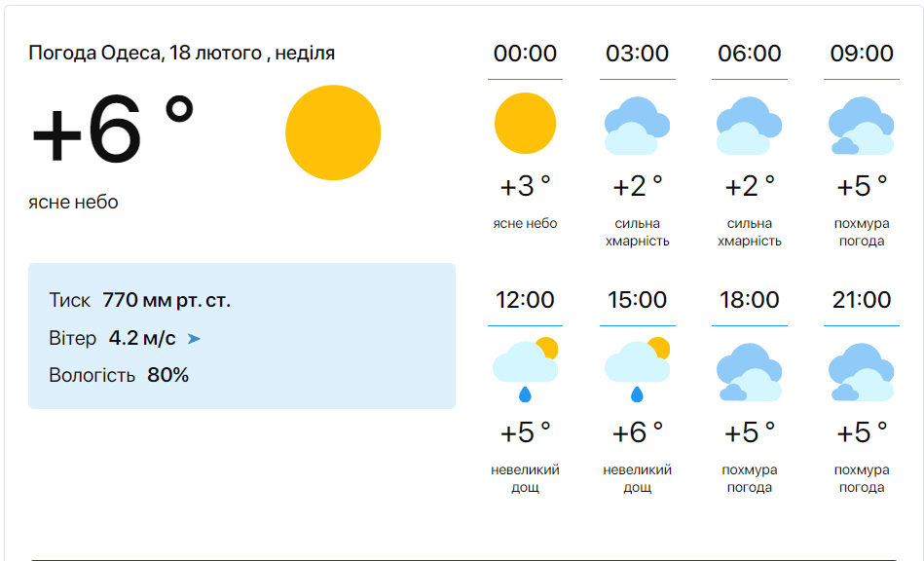Click the +6° temperature under 15:00
924x561 pixels.
click(x=637, y=431)
